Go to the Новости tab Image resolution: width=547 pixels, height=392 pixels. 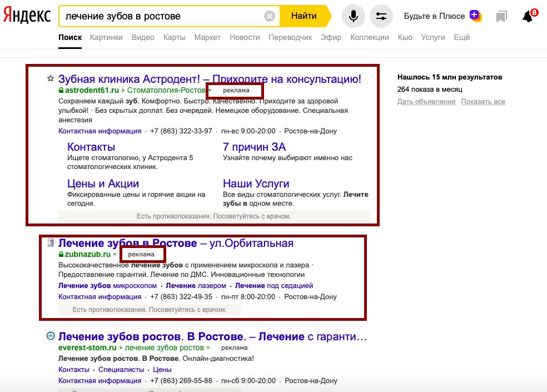point(245,37)
